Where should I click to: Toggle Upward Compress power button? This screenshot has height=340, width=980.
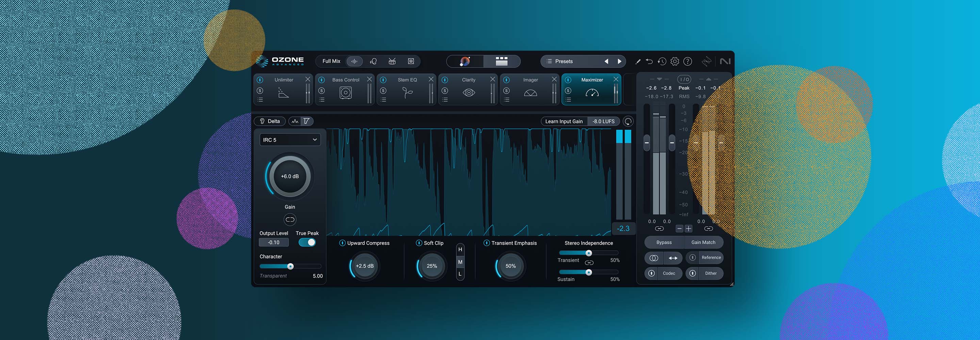tap(342, 243)
